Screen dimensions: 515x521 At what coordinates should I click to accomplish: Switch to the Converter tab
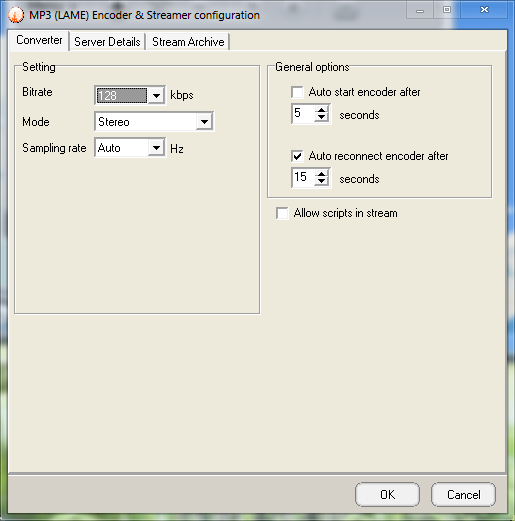39,40
